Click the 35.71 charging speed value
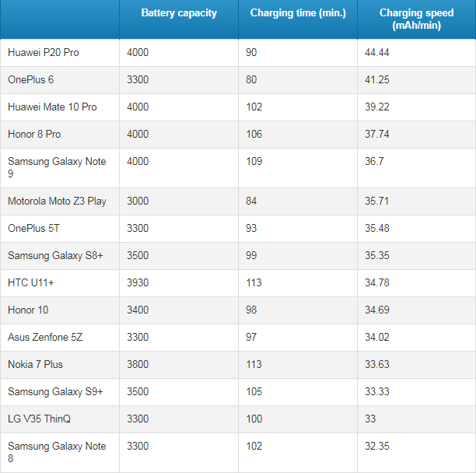 point(376,201)
